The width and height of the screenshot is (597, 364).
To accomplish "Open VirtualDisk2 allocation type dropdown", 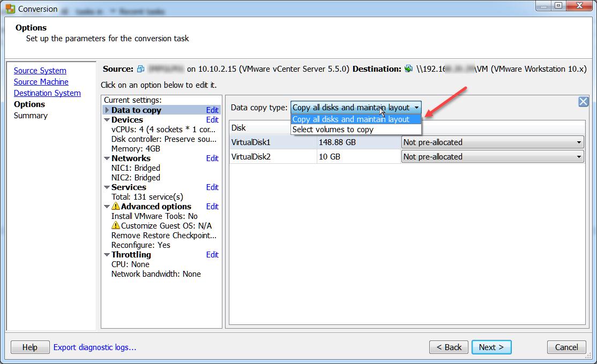I will point(492,157).
